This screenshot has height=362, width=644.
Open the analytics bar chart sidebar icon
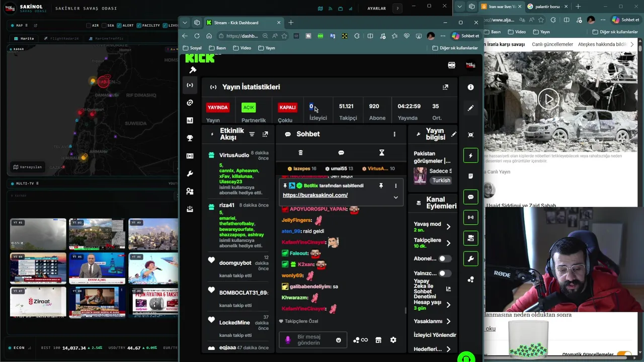click(x=190, y=120)
